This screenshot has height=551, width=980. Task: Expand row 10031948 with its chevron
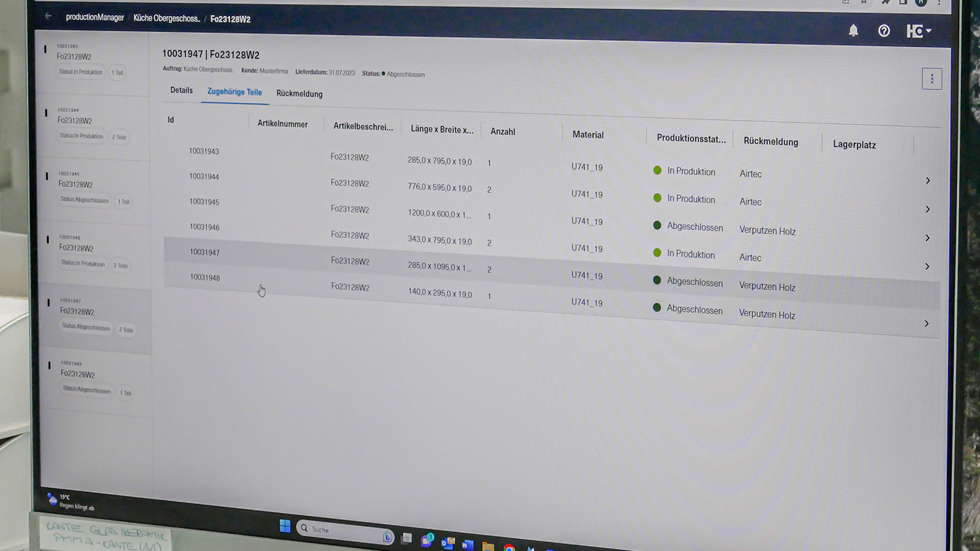[926, 323]
